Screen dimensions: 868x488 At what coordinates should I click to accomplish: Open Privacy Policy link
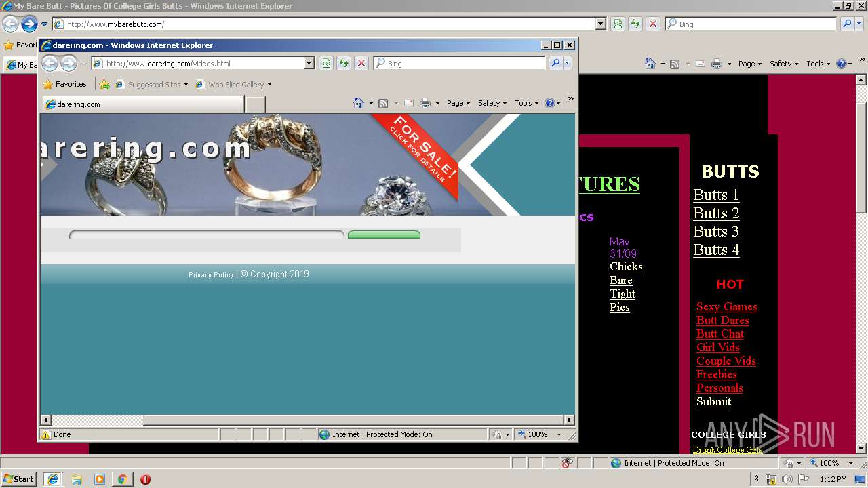tap(211, 274)
